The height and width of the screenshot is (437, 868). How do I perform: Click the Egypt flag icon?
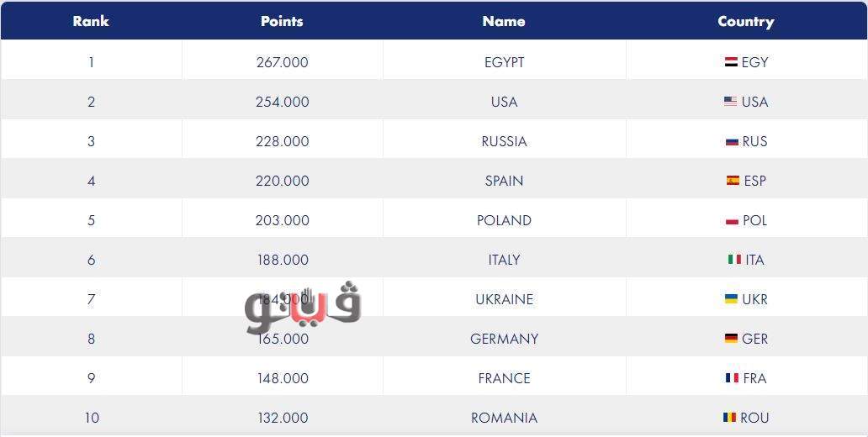click(x=731, y=62)
